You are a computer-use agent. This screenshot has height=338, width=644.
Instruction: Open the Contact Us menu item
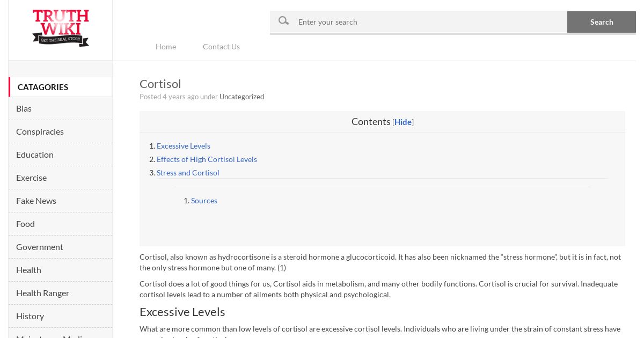221,47
